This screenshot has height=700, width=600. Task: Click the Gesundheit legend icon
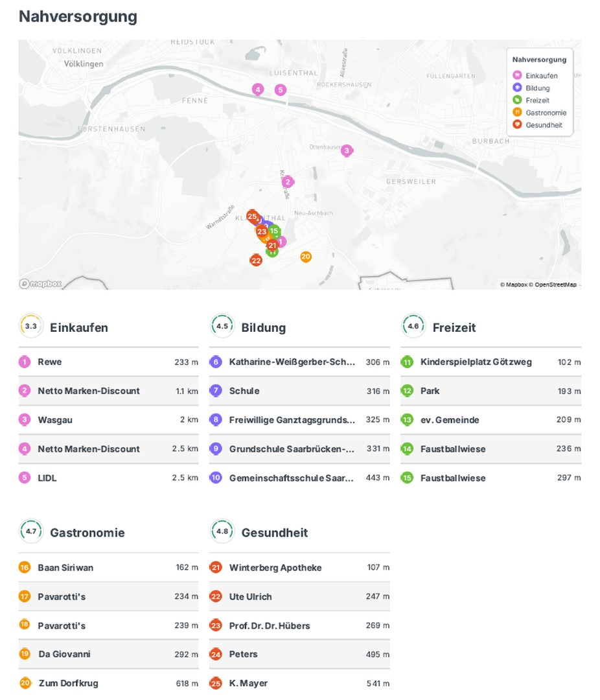[x=517, y=124]
